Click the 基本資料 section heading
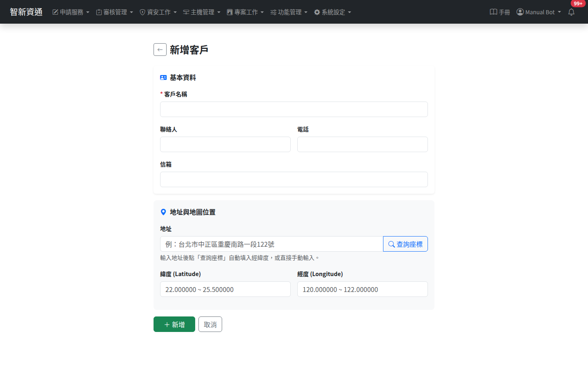588x376 pixels. click(x=178, y=77)
